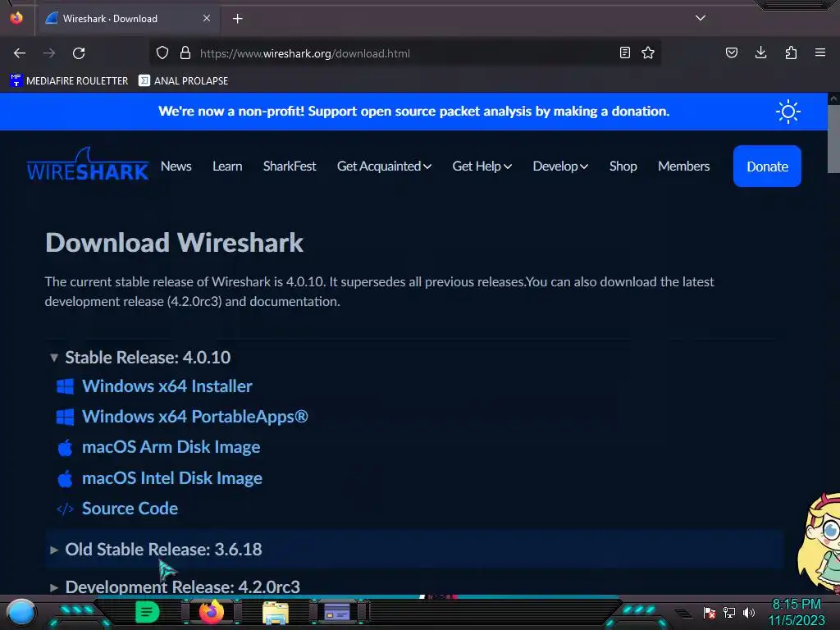The width and height of the screenshot is (840, 630).
Task: Click the network tray icon
Action: (x=729, y=612)
